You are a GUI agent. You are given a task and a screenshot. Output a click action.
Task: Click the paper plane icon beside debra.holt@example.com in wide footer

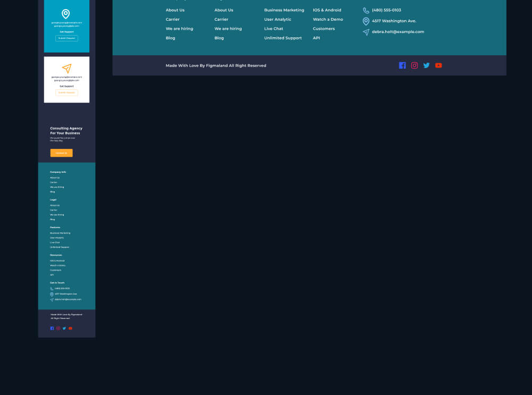coord(366,32)
